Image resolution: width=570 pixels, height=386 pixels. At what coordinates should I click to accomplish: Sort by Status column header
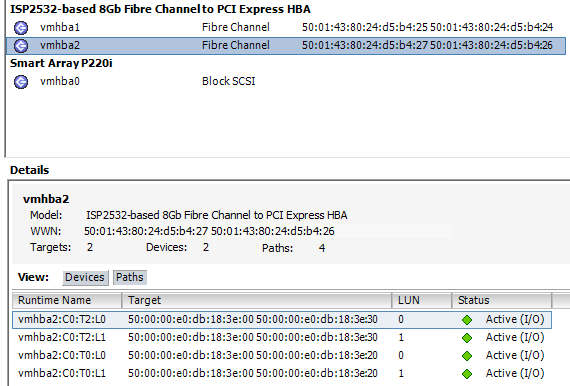coord(502,300)
